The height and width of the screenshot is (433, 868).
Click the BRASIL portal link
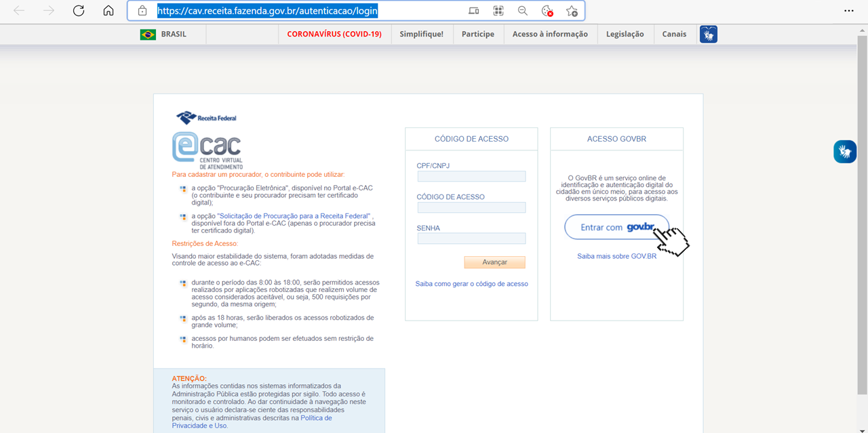click(174, 34)
